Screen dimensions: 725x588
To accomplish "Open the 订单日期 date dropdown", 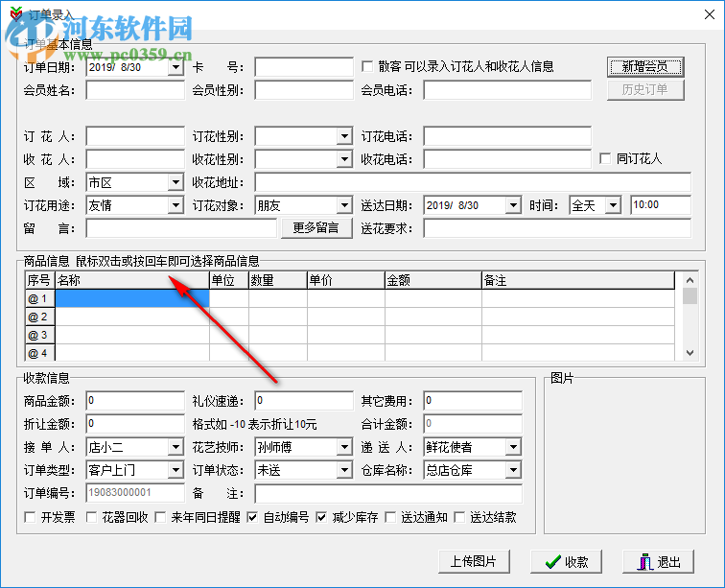I will [175, 67].
